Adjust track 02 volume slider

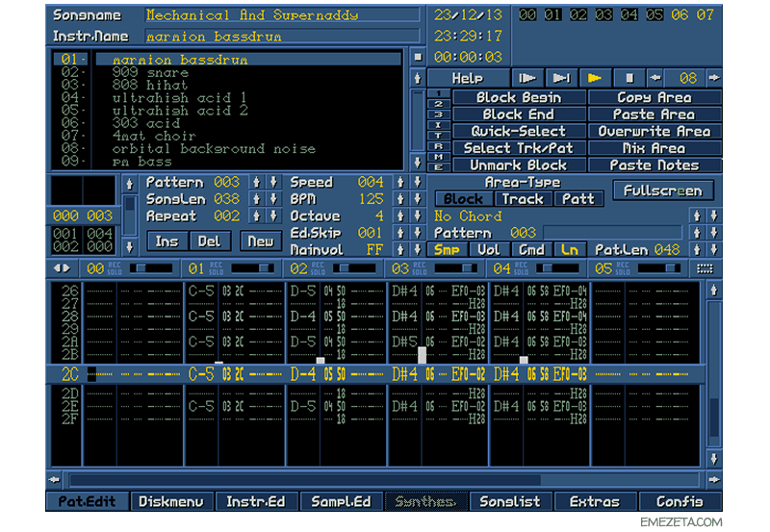(x=354, y=268)
